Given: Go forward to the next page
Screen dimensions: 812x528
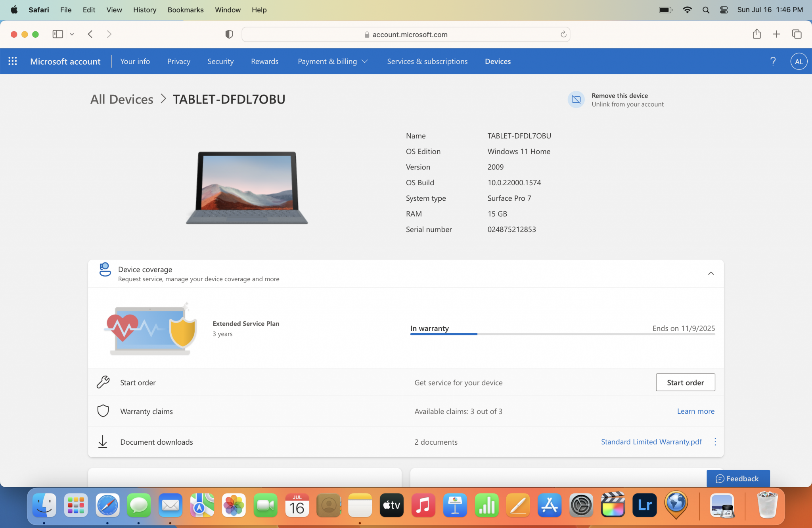Looking at the screenshot, I should (109, 34).
